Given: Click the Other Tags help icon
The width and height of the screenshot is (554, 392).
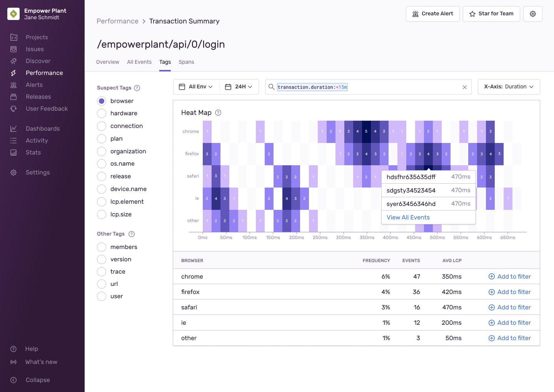Looking at the screenshot, I should pyautogui.click(x=132, y=234).
